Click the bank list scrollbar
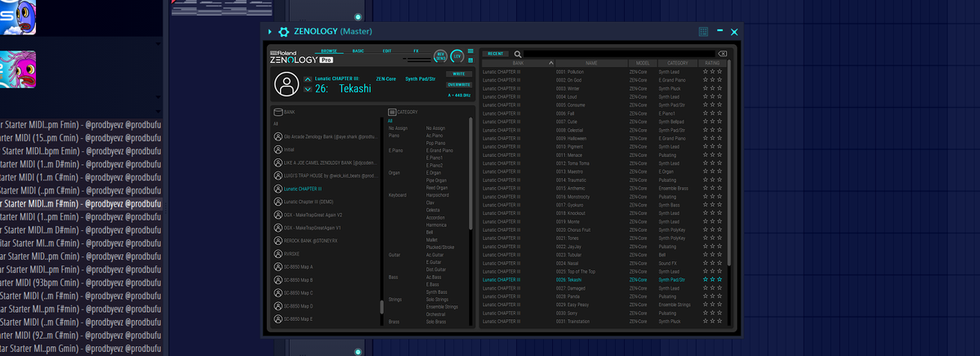Viewport: 980px width, 356px height. 381,307
